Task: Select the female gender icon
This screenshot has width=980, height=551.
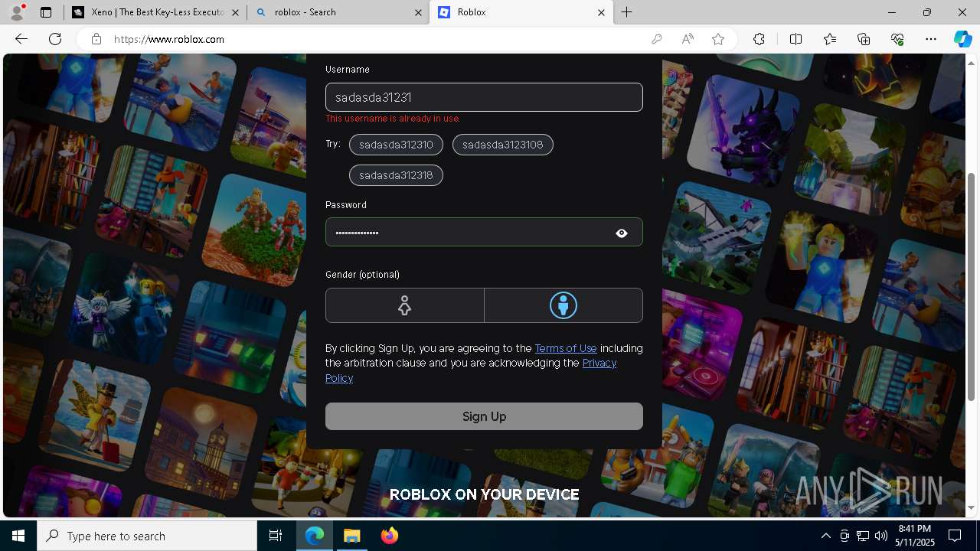Action: point(404,305)
